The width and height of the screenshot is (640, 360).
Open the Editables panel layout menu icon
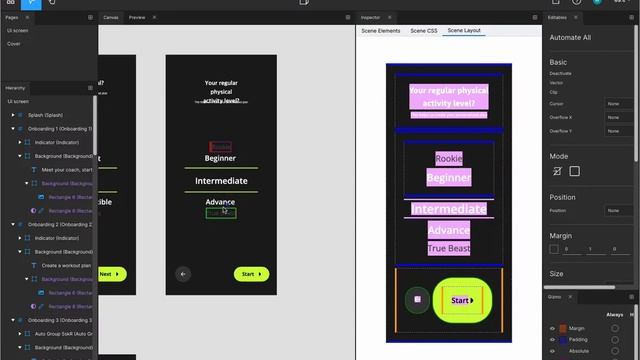(631, 18)
